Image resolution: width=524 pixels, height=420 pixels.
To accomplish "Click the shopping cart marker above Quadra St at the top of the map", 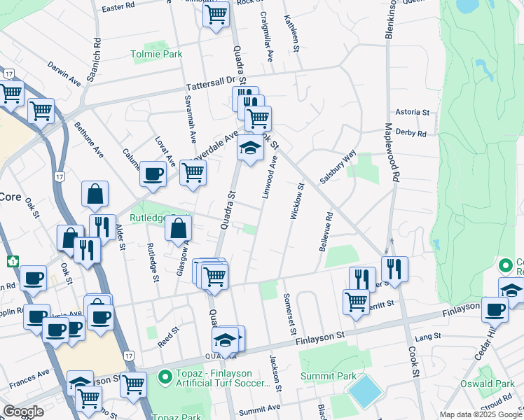I will pyautogui.click(x=216, y=15).
